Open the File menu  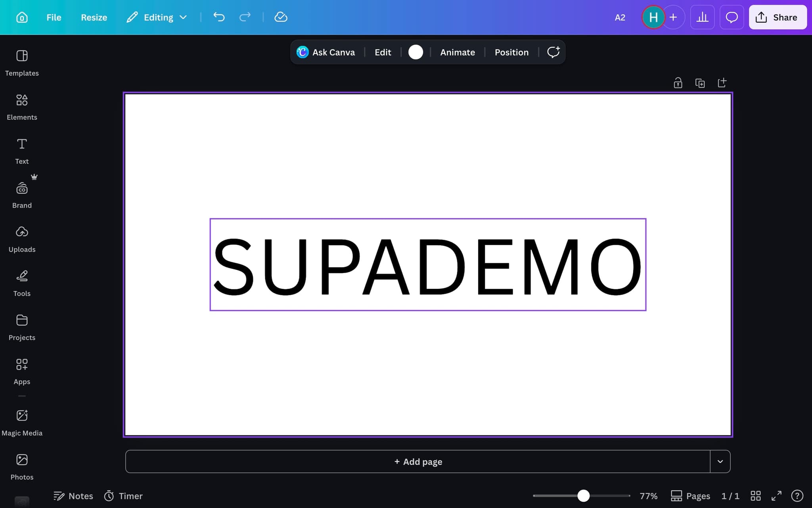click(x=54, y=17)
